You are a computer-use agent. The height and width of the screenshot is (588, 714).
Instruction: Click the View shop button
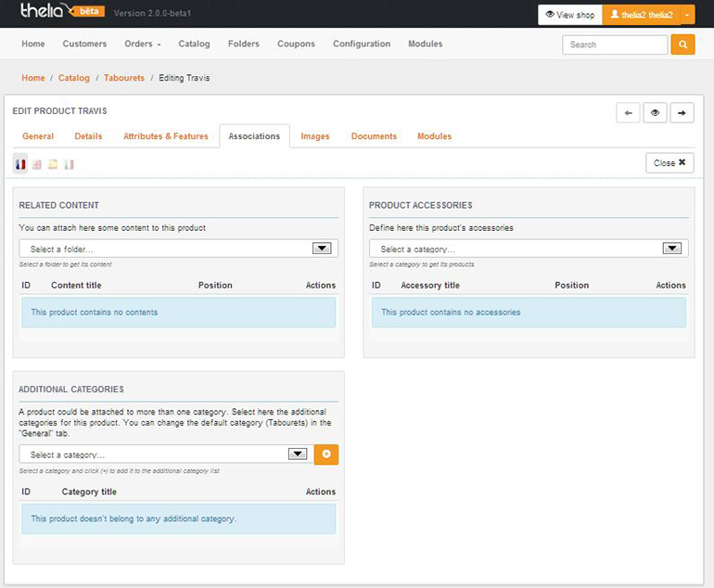coord(569,15)
